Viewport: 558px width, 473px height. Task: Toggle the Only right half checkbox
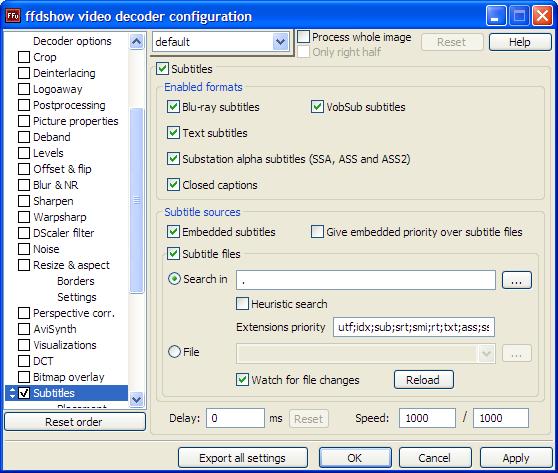(303, 52)
